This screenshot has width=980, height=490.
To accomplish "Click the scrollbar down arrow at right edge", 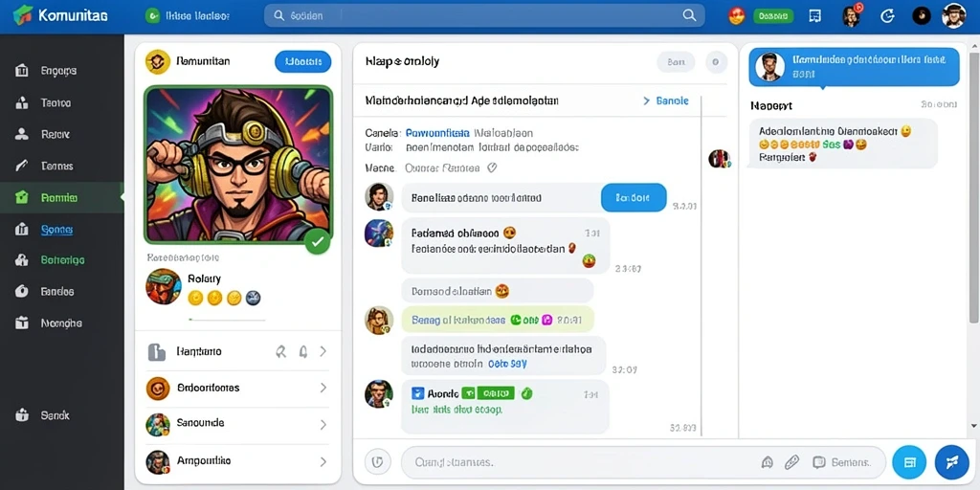I will click(x=973, y=426).
